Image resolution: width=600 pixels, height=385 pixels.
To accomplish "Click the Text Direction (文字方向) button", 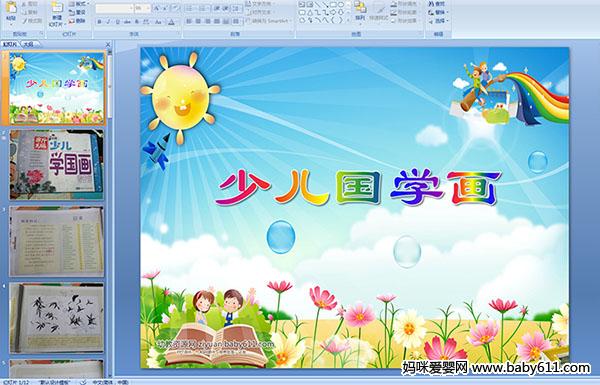I will (261, 4).
